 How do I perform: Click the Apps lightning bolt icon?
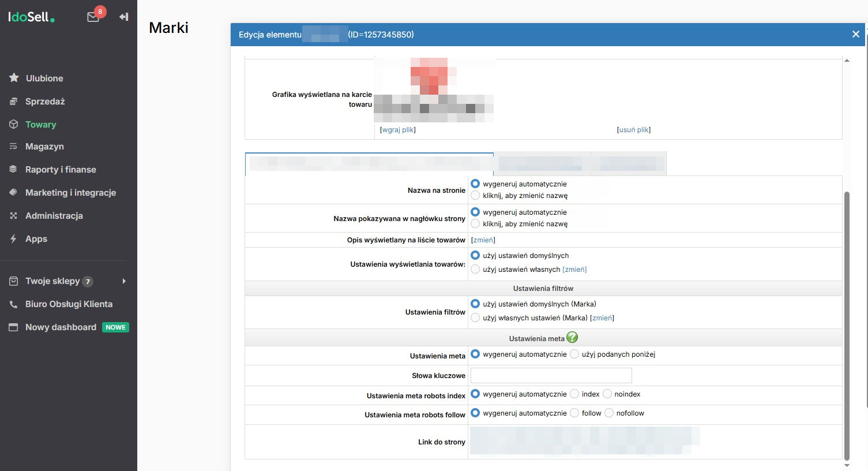13,238
